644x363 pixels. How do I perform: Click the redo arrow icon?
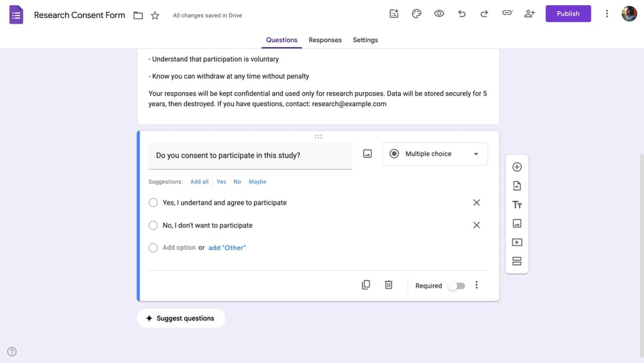click(484, 14)
